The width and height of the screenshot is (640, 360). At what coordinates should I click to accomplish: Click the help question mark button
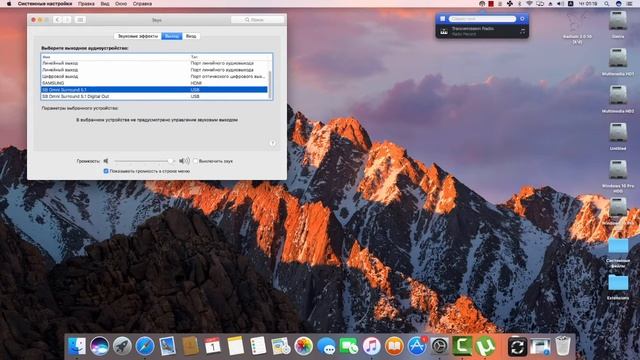[272, 143]
